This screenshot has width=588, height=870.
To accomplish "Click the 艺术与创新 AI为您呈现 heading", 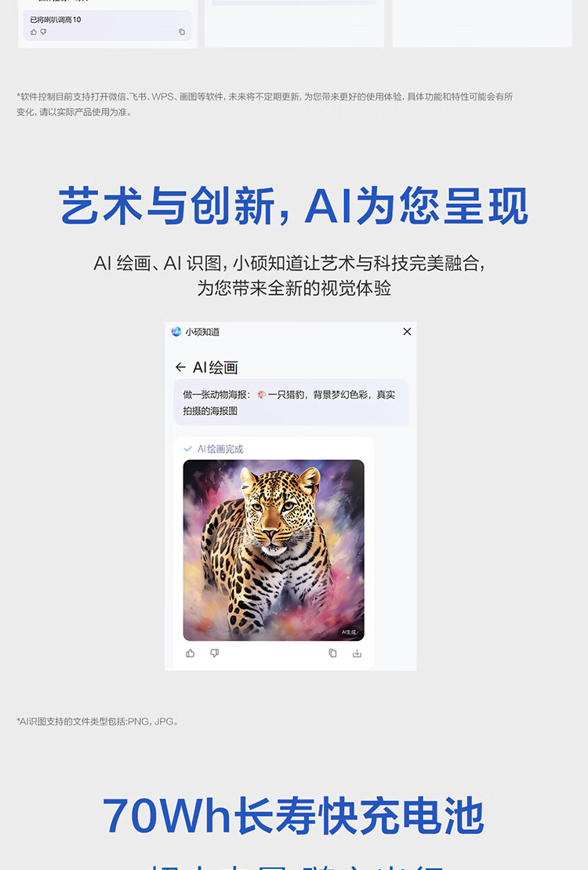I will [x=293, y=206].
